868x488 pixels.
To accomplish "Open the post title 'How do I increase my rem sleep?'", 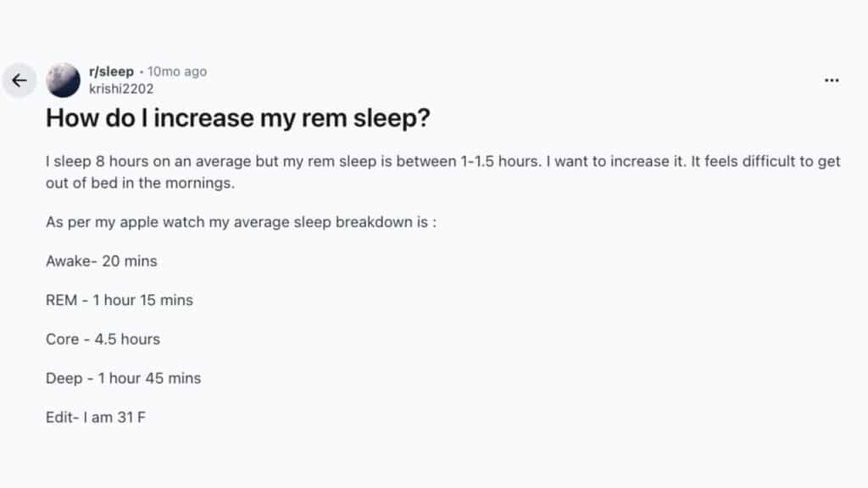I will pyautogui.click(x=238, y=118).
